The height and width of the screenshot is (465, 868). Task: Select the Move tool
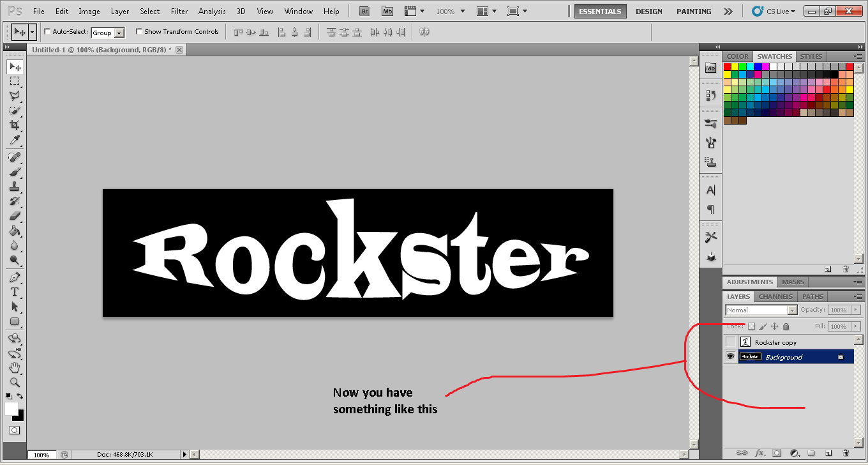point(14,66)
